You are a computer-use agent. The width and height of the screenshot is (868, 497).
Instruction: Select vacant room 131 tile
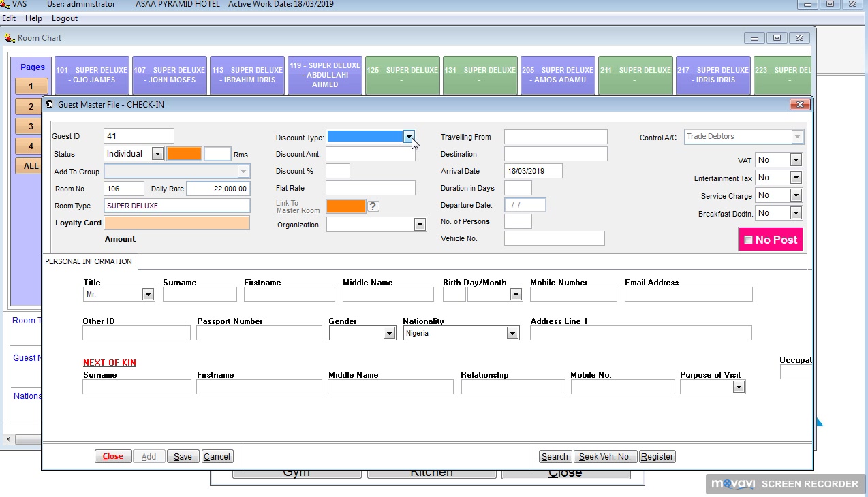(x=480, y=75)
